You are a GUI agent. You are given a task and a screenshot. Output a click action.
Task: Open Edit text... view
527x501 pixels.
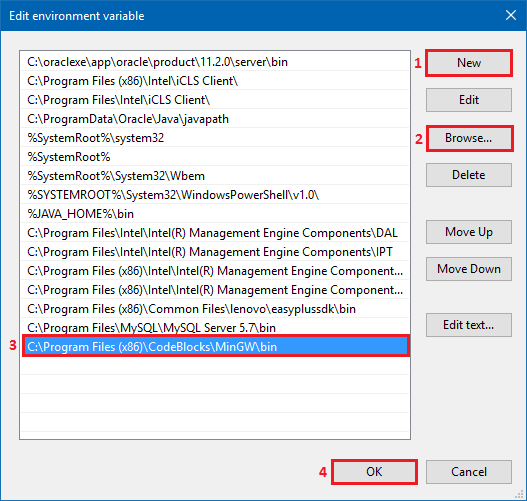tap(469, 325)
